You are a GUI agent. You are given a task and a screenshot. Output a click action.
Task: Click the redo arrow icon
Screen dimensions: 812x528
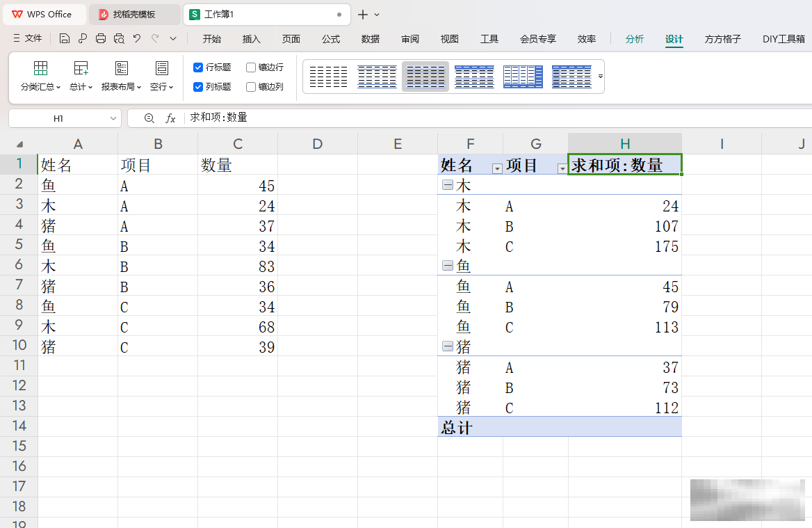point(155,38)
